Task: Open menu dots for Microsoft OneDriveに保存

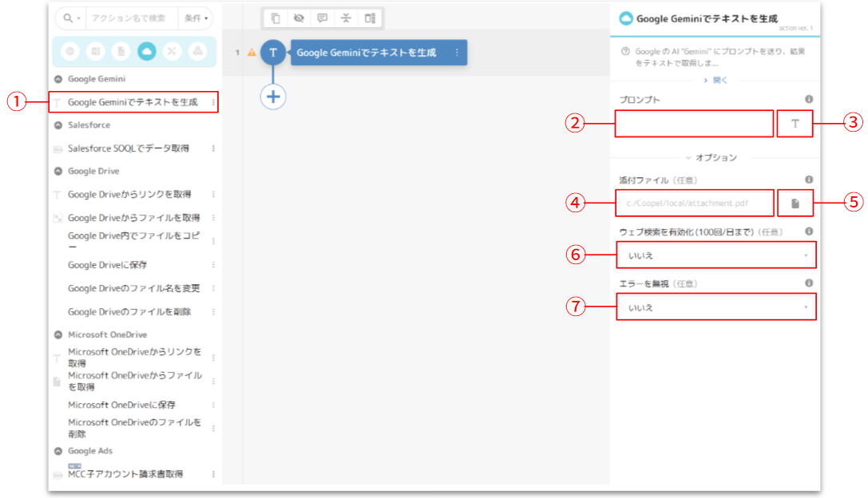Action: pos(213,405)
